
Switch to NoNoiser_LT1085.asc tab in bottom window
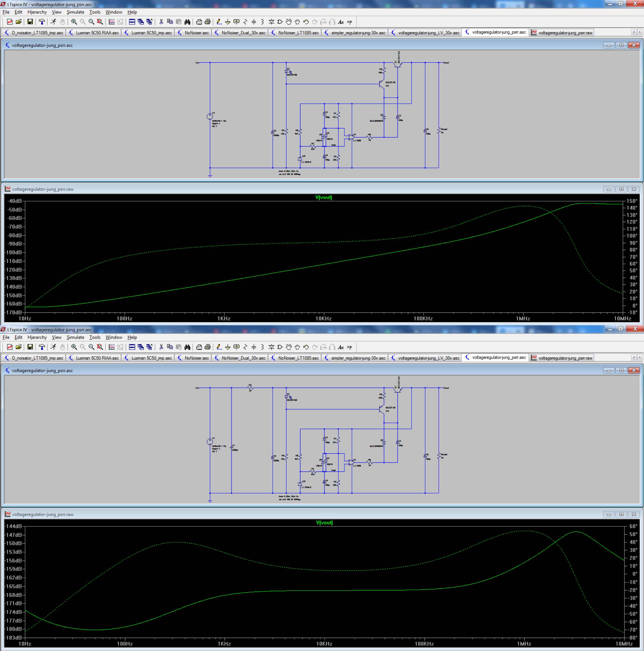[x=295, y=358]
